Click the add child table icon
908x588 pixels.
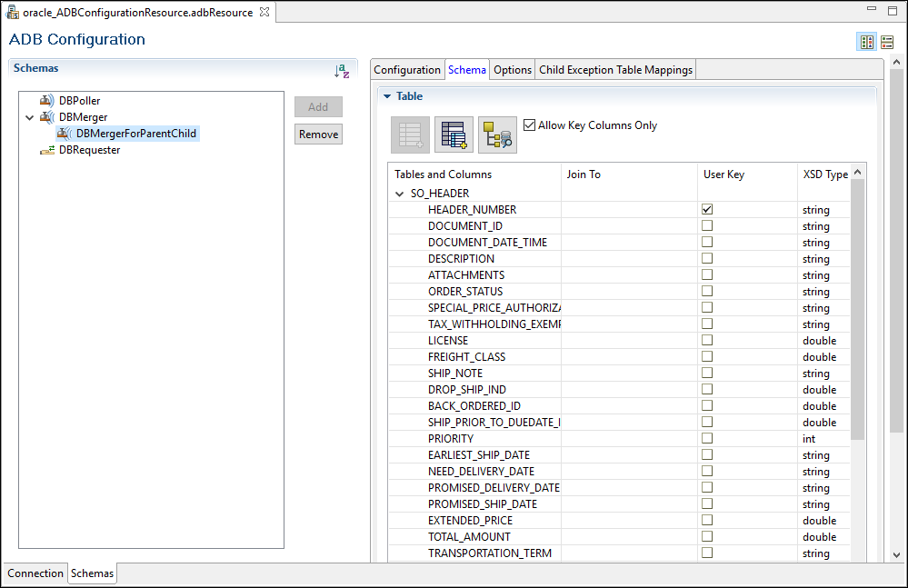click(x=454, y=135)
